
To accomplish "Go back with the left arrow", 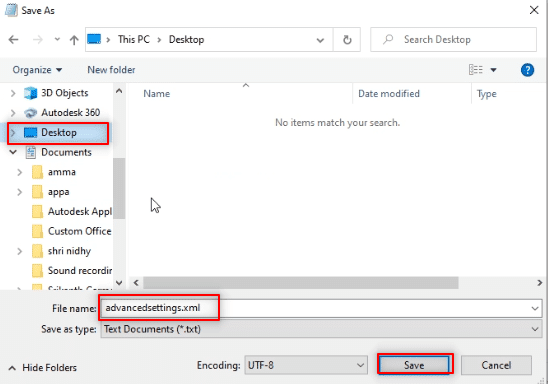I will [x=14, y=39].
